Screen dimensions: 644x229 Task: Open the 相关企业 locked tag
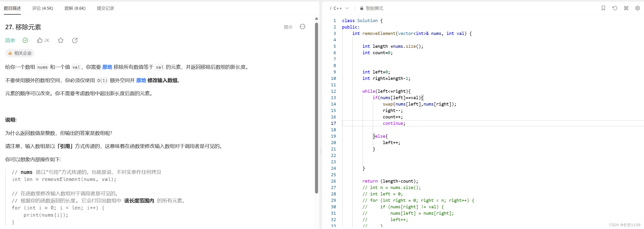click(x=20, y=53)
